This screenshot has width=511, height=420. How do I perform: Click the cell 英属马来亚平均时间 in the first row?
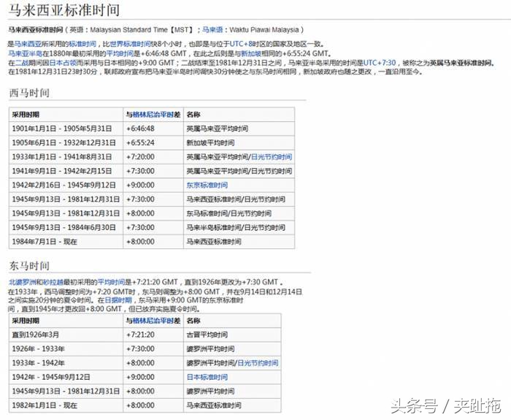[x=239, y=129]
